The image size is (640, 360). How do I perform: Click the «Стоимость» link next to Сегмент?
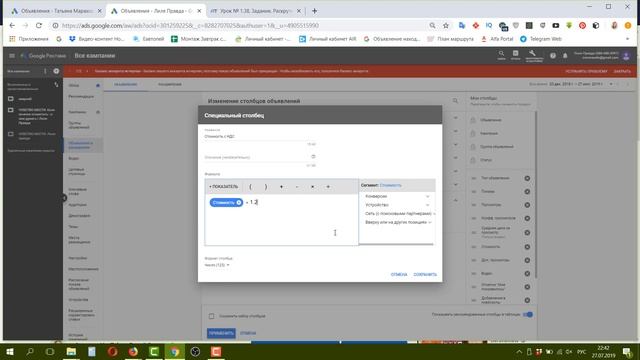(x=391, y=185)
